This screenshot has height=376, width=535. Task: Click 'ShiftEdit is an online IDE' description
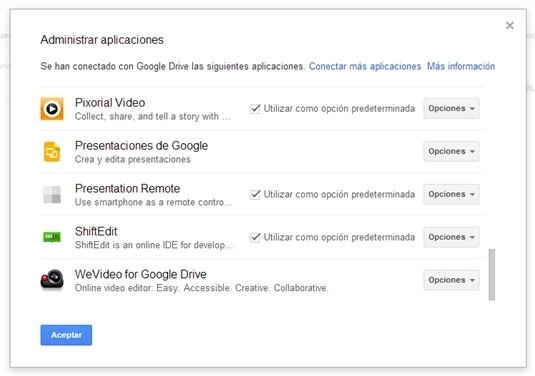tap(154, 245)
